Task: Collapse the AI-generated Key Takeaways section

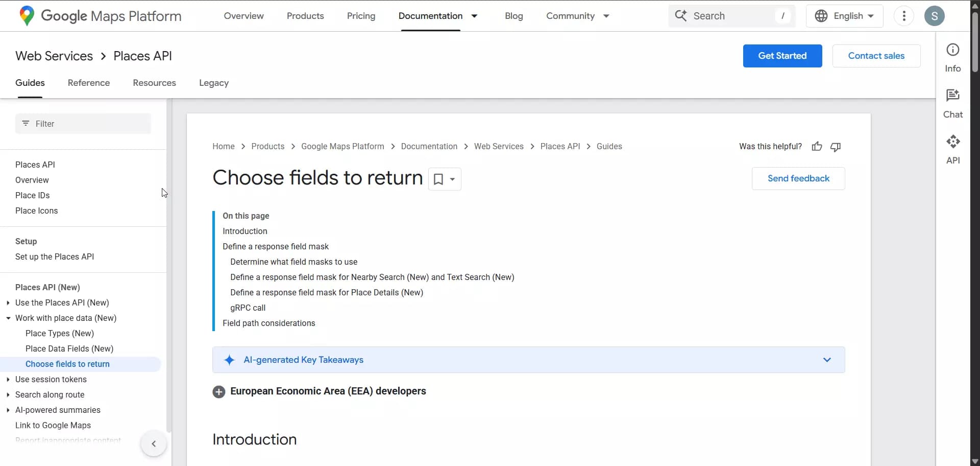Action: tap(827, 360)
